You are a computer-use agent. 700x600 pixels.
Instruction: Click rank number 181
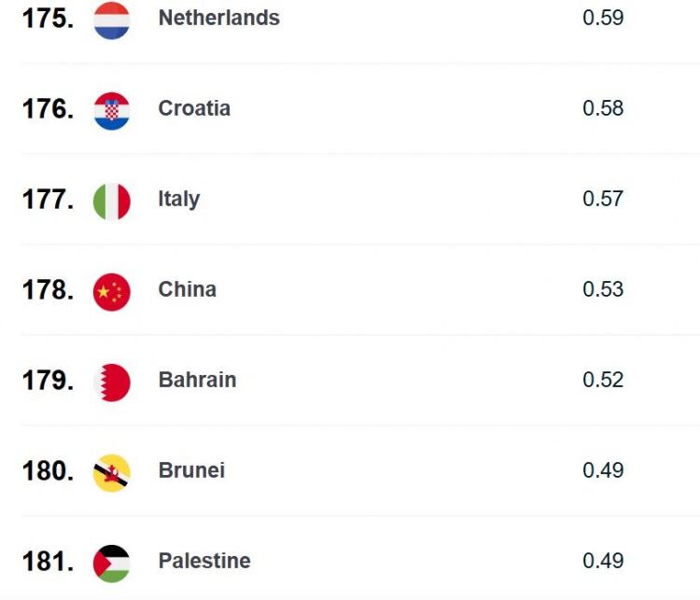tap(49, 562)
